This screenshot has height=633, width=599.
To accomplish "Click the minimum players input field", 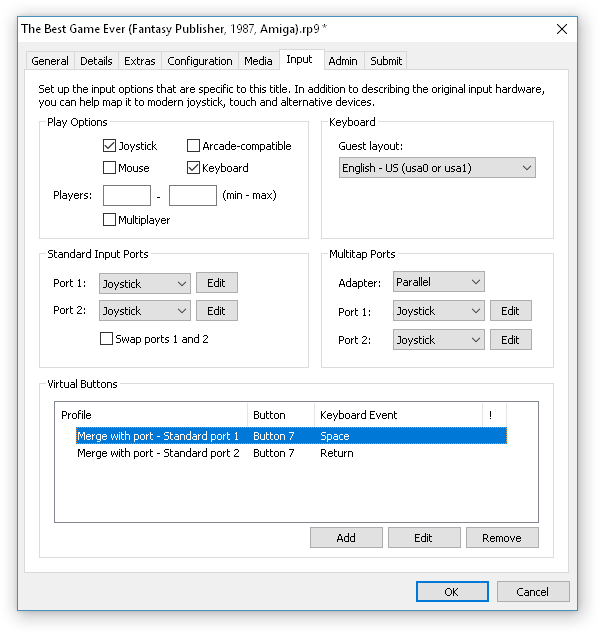I will pyautogui.click(x=127, y=195).
